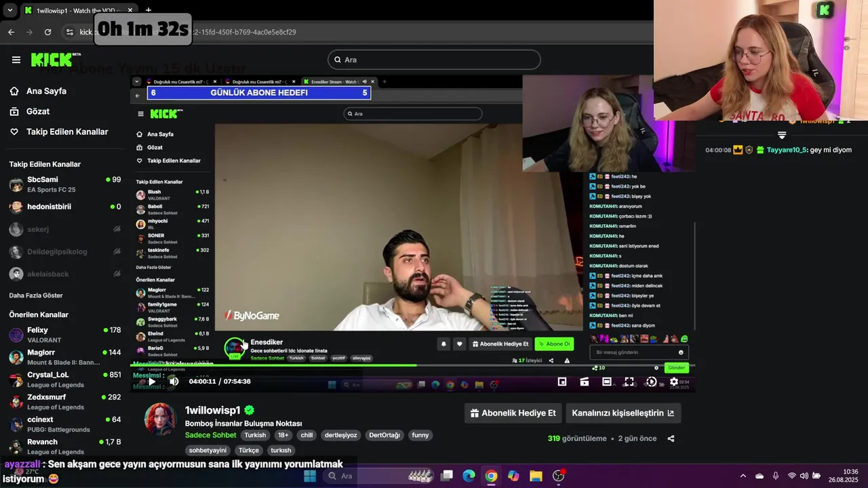Go back with the browser back arrow

click(11, 32)
